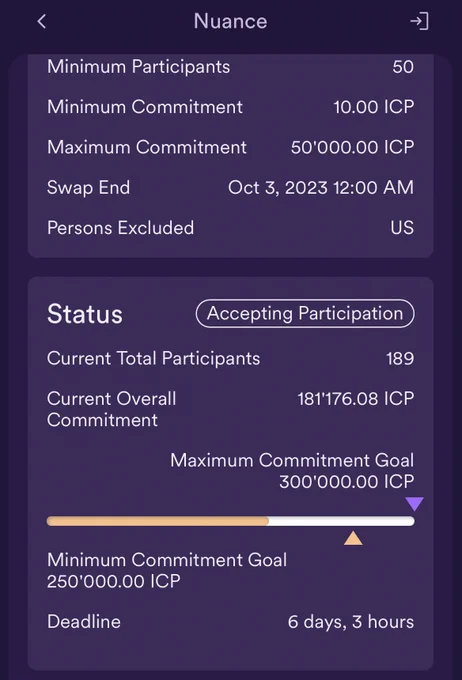This screenshot has width=462, height=680.
Task: Tap the 10.00 ICP minimum commitment value
Action: 374,107
